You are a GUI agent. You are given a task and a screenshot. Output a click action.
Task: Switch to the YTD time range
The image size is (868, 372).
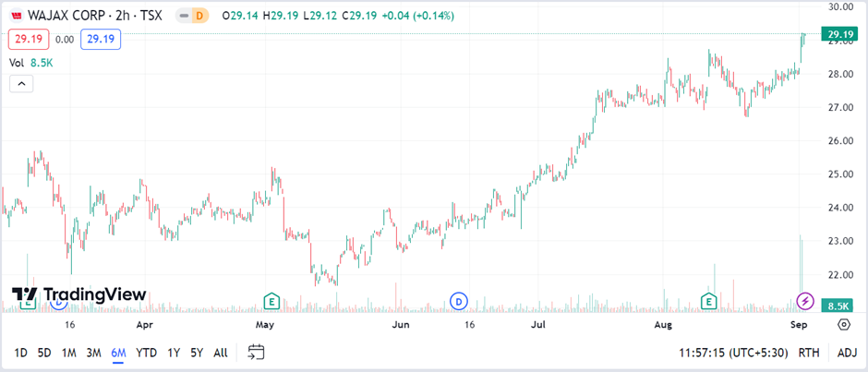click(146, 353)
